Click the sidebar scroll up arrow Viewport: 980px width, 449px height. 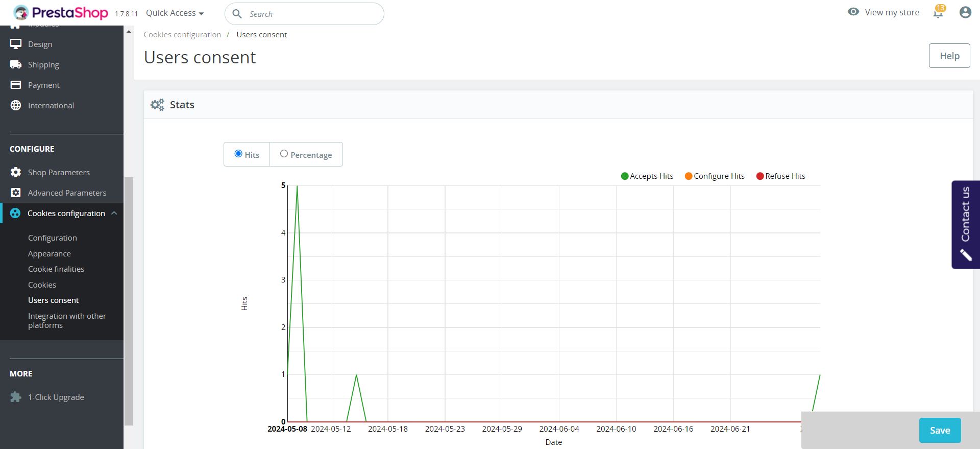(129, 32)
